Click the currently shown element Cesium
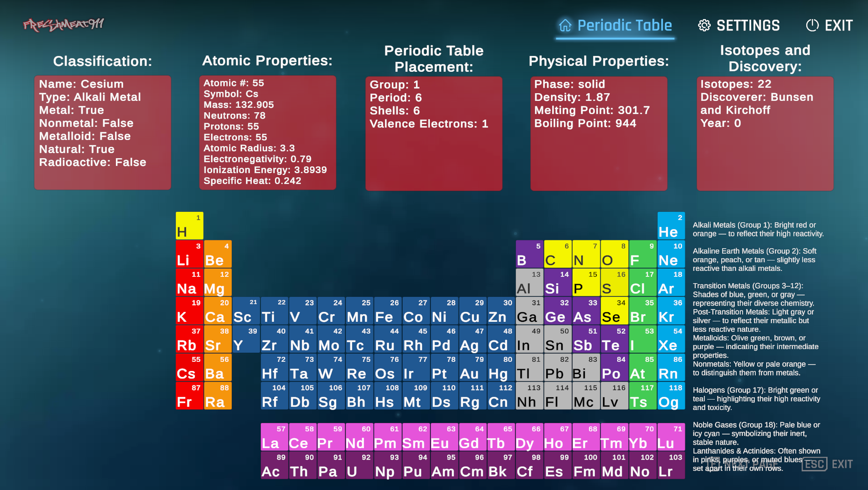Image resolution: width=868 pixels, height=490 pixels. tap(189, 367)
